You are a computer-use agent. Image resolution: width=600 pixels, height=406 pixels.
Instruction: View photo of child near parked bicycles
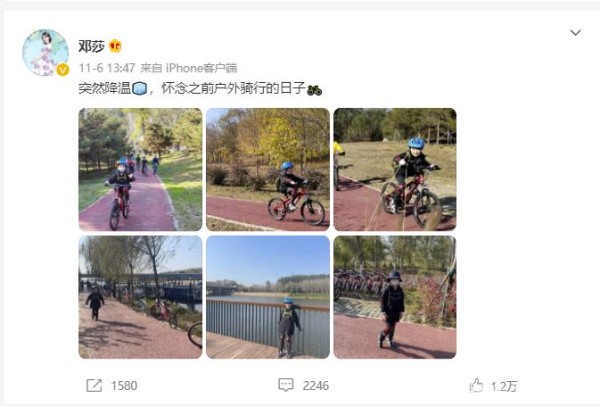(x=395, y=297)
